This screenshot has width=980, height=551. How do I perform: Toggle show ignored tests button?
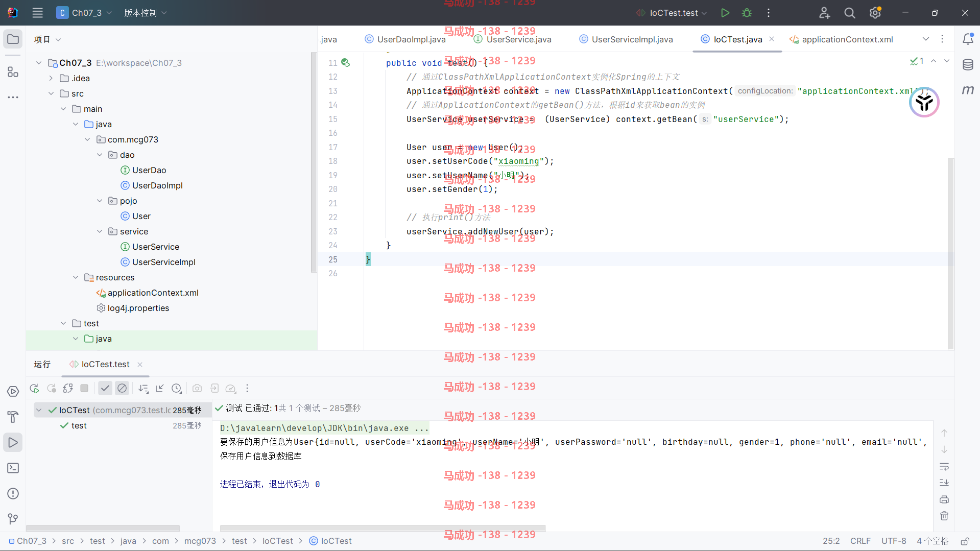(x=122, y=388)
